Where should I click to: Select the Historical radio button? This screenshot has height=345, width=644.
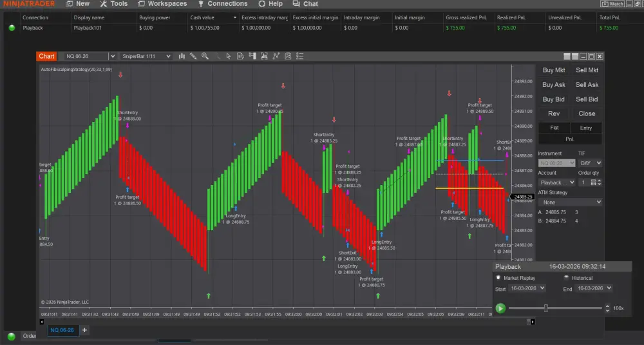pos(567,277)
